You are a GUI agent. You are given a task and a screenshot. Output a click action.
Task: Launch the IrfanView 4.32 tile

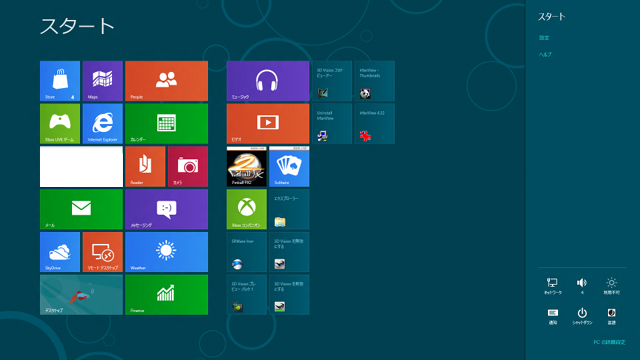coord(374,124)
